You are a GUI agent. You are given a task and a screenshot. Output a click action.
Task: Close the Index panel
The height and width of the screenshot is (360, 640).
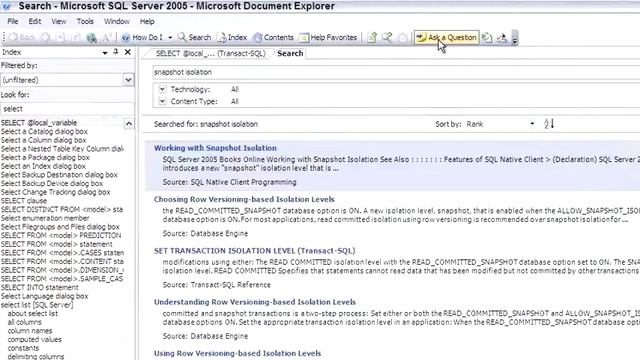(x=128, y=52)
